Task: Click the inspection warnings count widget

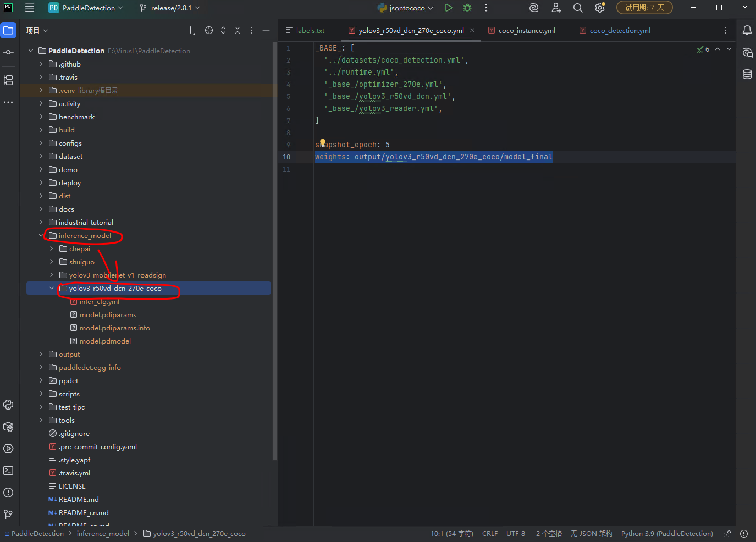Action: pyautogui.click(x=703, y=49)
